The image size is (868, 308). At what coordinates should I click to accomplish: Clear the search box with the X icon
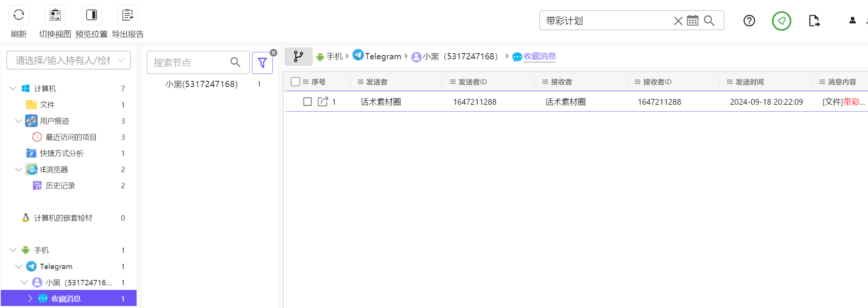(x=678, y=21)
